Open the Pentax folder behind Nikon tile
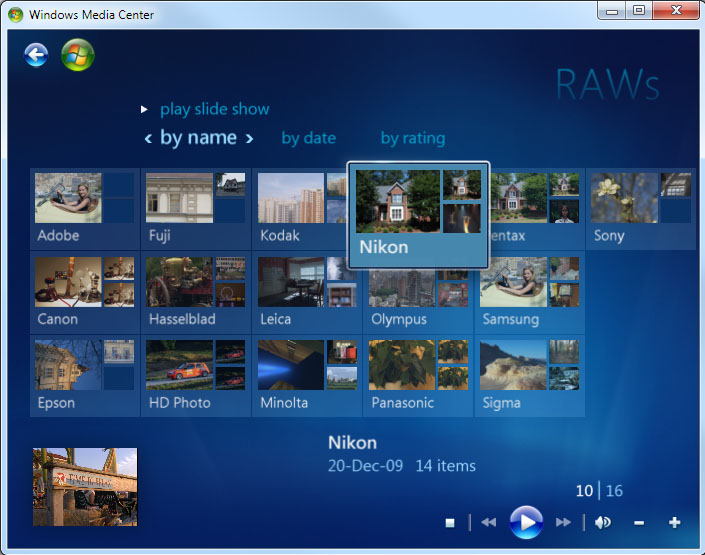The width and height of the screenshot is (705, 555). point(537,209)
